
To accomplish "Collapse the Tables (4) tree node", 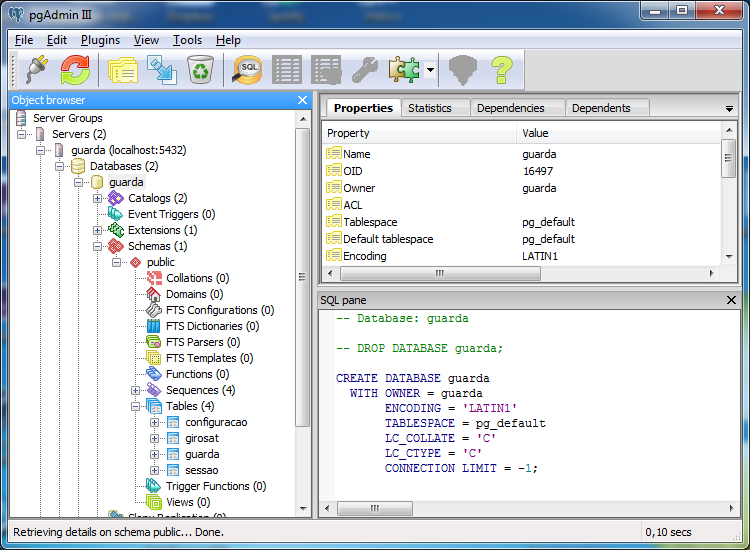I will [135, 406].
